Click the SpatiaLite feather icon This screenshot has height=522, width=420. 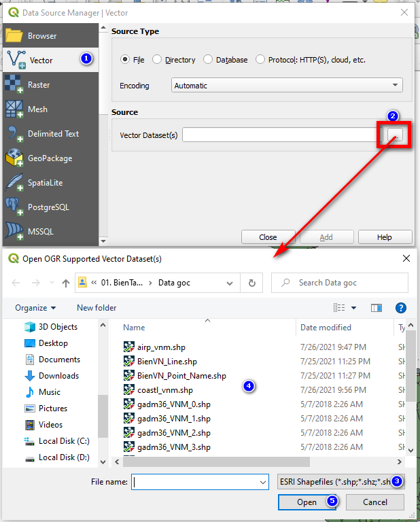click(x=14, y=182)
